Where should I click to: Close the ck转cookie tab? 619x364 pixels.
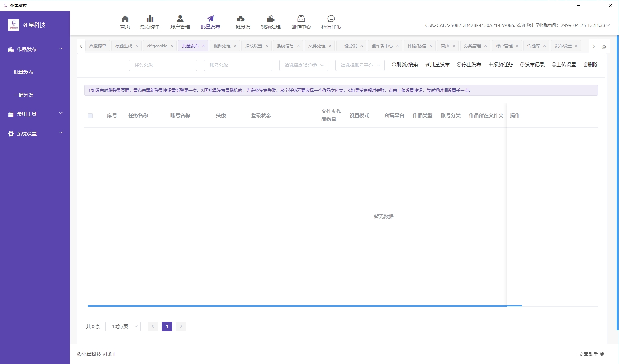(172, 45)
